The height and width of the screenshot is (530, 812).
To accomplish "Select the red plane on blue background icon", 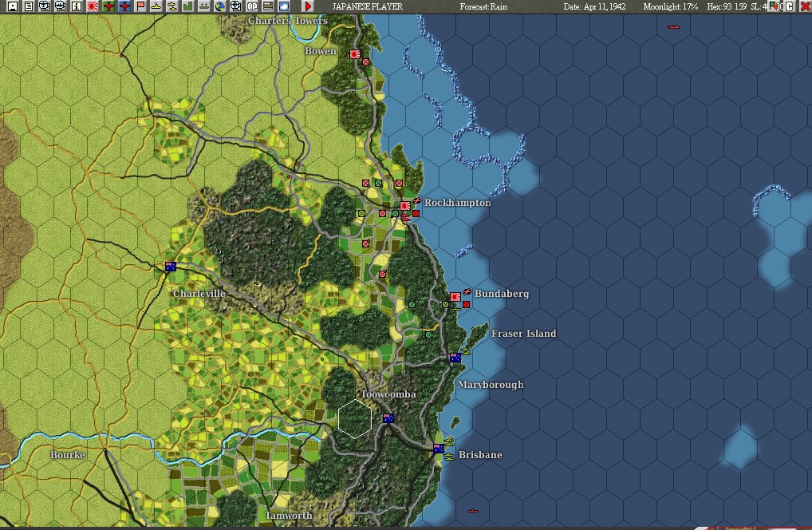I will point(124,6).
